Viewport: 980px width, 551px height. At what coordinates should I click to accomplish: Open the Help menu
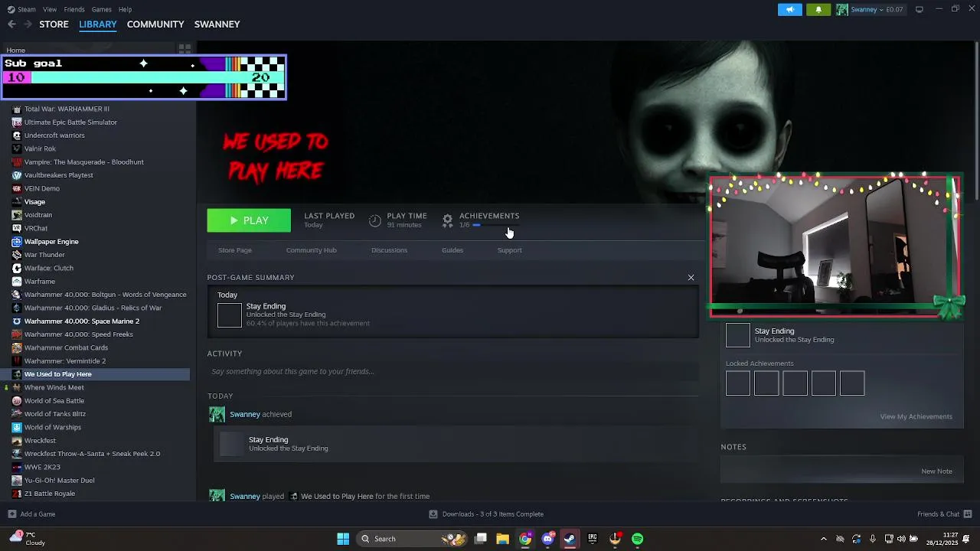pyautogui.click(x=125, y=9)
